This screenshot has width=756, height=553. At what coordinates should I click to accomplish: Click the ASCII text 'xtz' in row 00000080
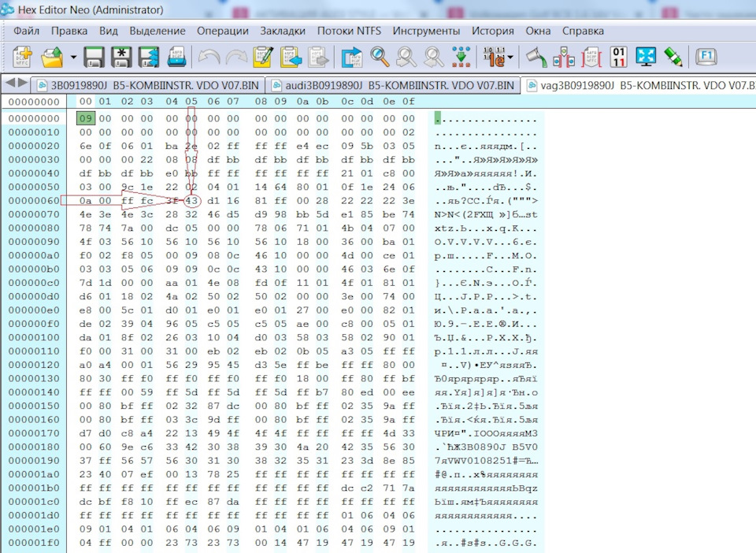[x=443, y=228]
